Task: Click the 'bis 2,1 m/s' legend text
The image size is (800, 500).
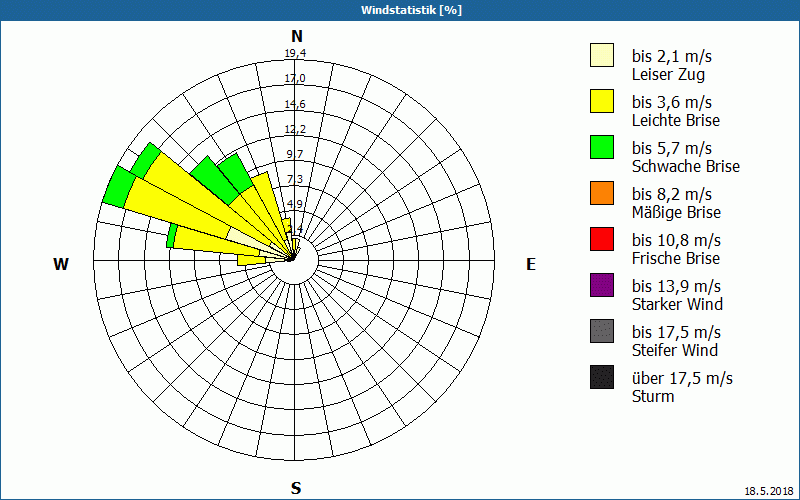Action: click(x=672, y=56)
